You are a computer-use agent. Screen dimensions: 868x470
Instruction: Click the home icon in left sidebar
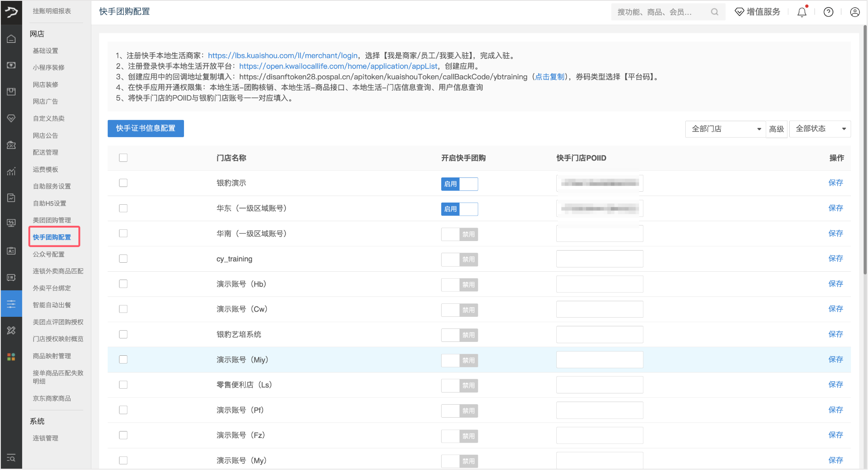pos(11,39)
